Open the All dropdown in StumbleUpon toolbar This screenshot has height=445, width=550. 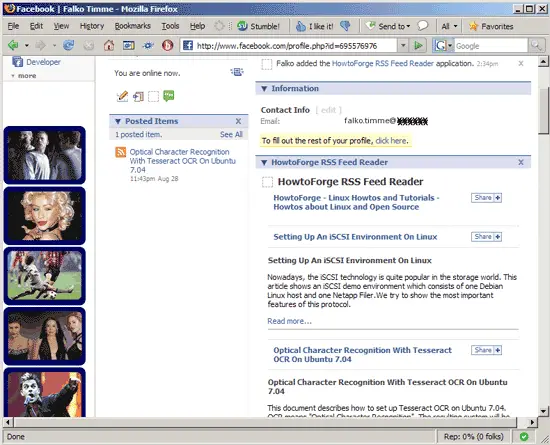(x=449, y=26)
